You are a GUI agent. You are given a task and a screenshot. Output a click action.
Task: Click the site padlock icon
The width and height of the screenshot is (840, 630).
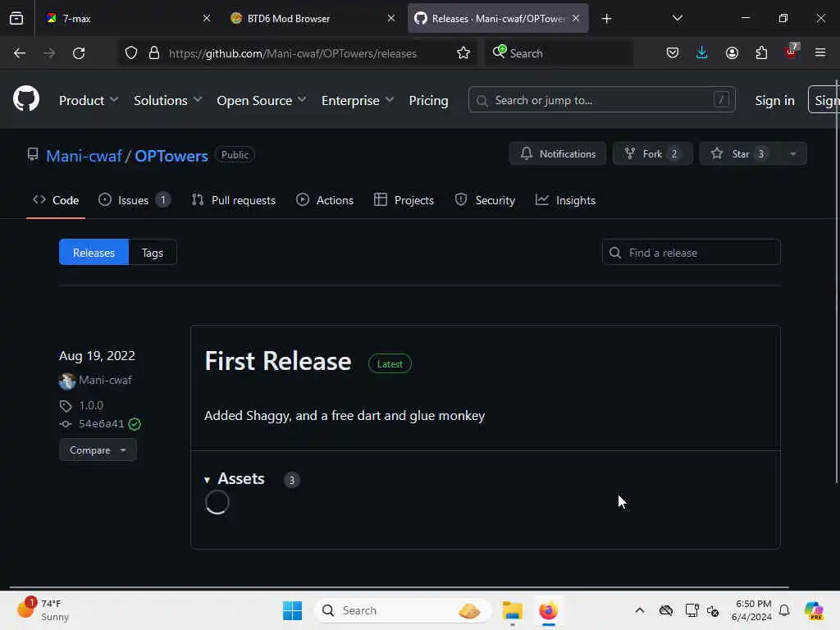(x=154, y=53)
